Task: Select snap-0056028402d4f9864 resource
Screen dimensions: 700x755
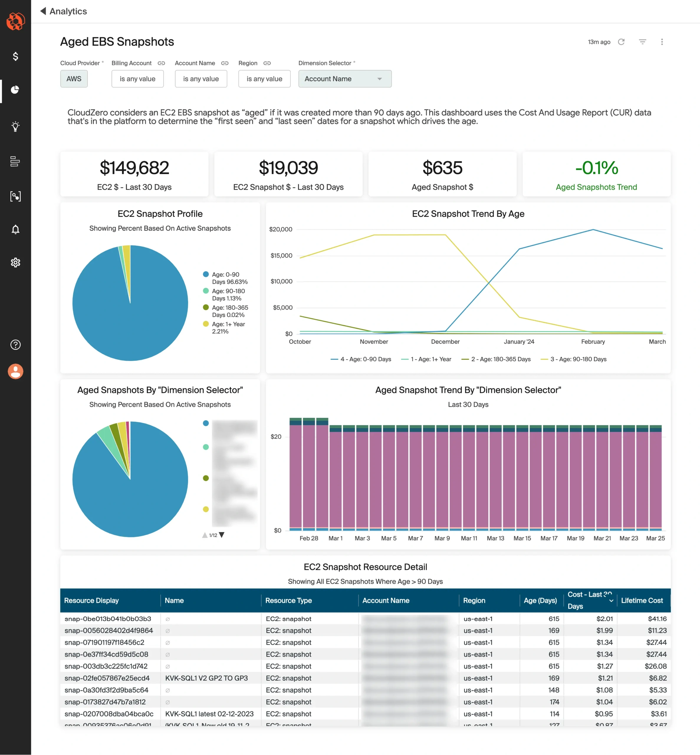Action: [x=109, y=630]
